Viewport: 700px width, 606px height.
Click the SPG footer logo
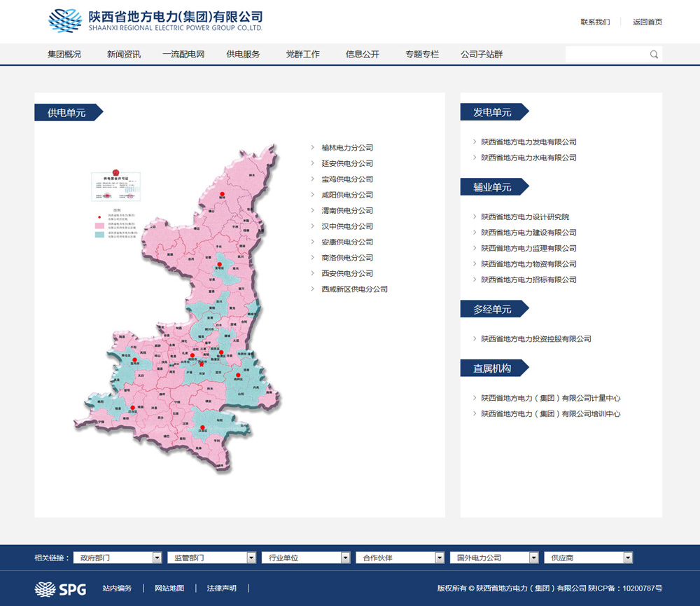point(60,589)
